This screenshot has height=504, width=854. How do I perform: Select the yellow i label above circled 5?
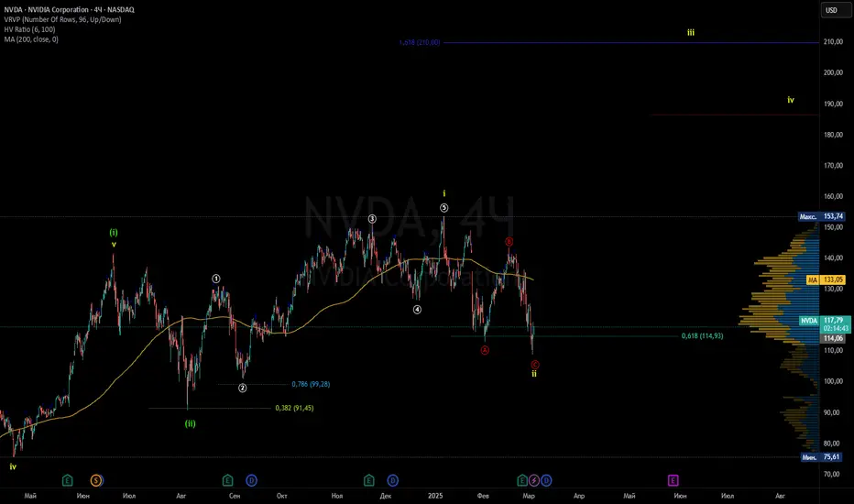(x=444, y=193)
